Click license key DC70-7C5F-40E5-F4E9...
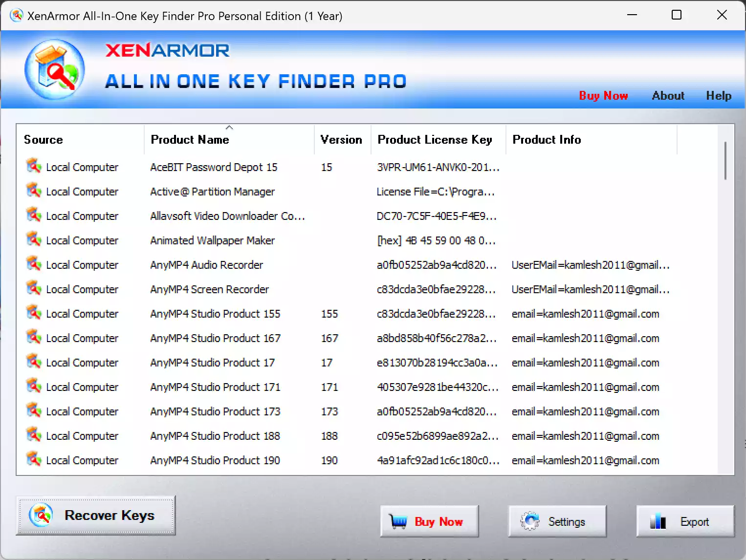The height and width of the screenshot is (560, 746). (x=437, y=216)
